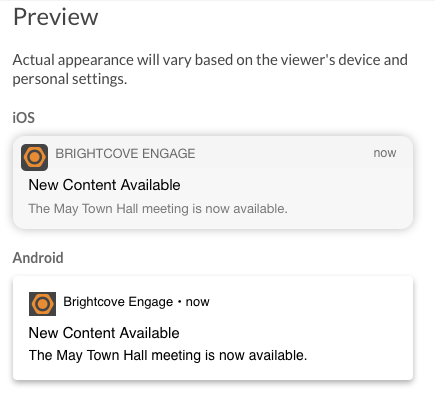This screenshot has width=435, height=398.
Task: Click the word 'now' in Android notification header
Action: click(x=198, y=302)
